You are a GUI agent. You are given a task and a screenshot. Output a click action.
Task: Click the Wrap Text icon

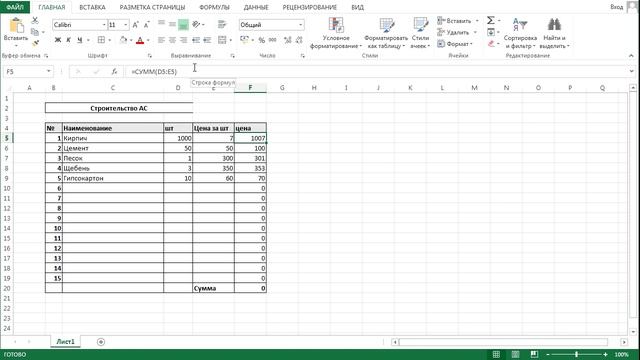[222, 24]
